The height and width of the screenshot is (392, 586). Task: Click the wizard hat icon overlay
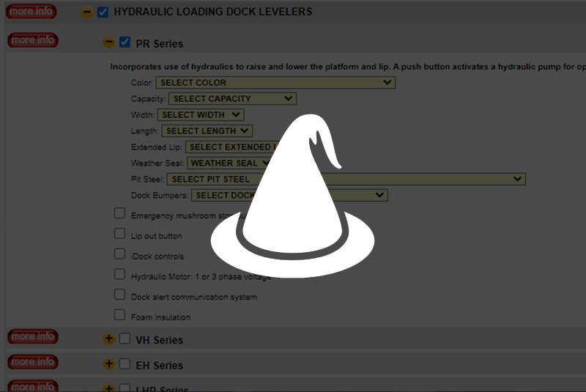[x=293, y=196]
